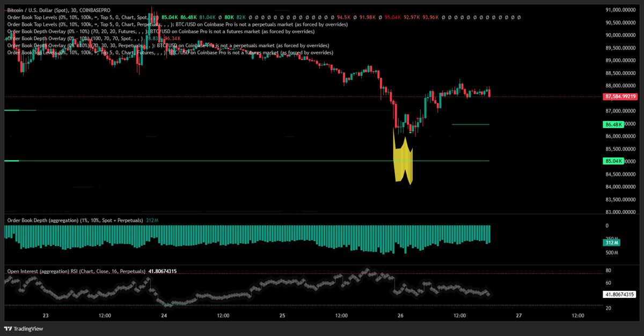The width and height of the screenshot is (644, 336).
Task: Click the yellow order book depth overlay shape
Action: [x=404, y=159]
